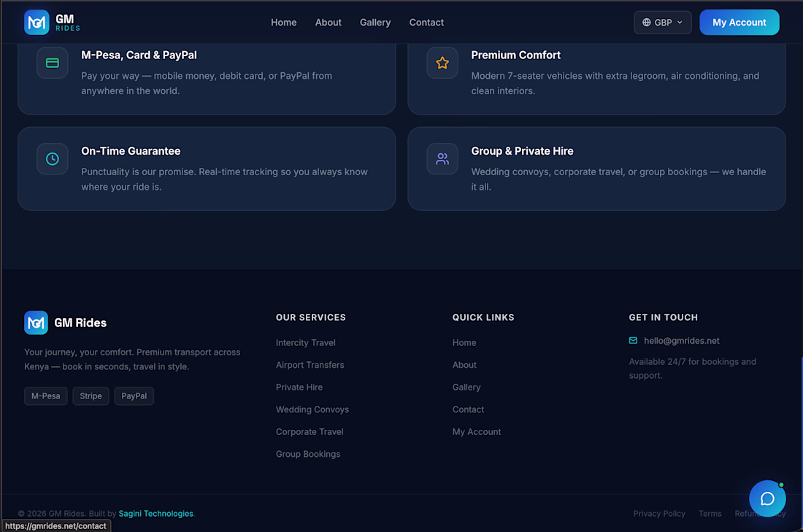803x532 pixels.
Task: Open Contact in the top navigation
Action: 426,23
